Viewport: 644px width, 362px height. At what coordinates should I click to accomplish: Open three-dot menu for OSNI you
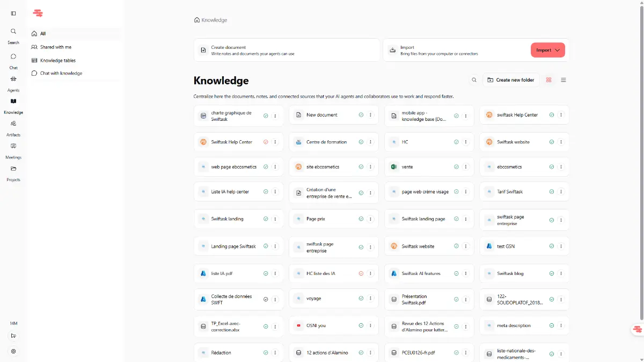coord(370,325)
